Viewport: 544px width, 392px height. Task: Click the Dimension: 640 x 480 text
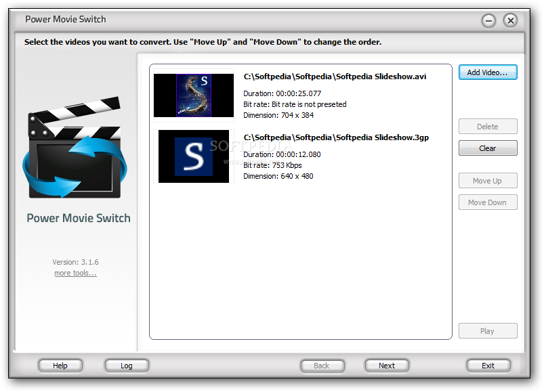coord(278,177)
